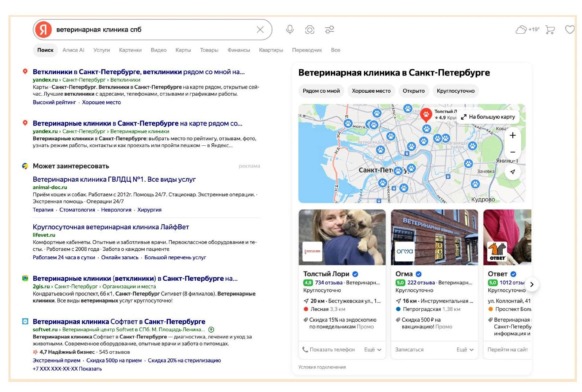Open the ad 'Ветеринарная клиника ГВЛДЦ №1'

point(114,179)
